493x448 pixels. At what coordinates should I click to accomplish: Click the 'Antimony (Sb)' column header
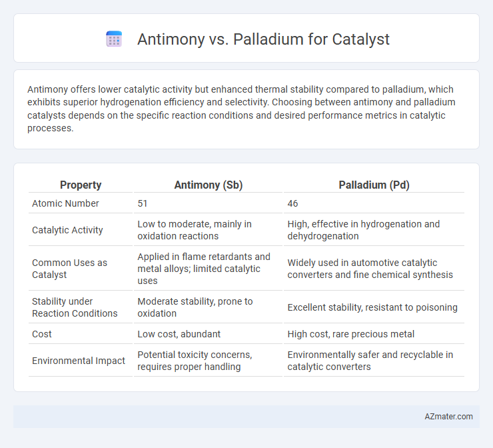point(209,185)
